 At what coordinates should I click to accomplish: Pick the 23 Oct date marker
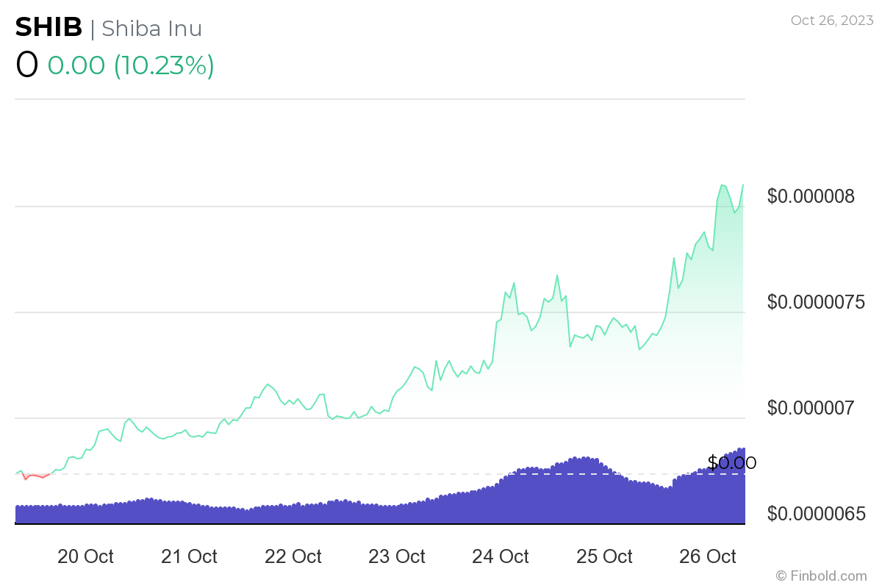click(x=397, y=557)
